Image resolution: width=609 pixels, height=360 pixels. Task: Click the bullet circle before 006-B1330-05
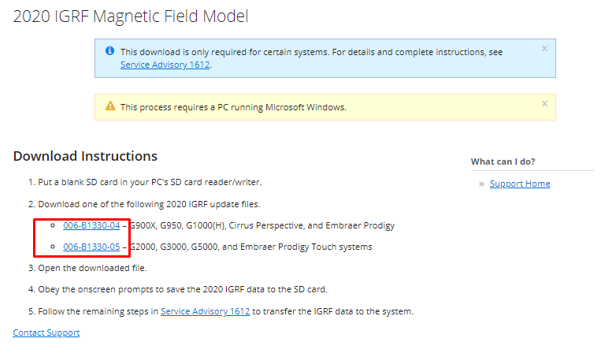coord(53,246)
